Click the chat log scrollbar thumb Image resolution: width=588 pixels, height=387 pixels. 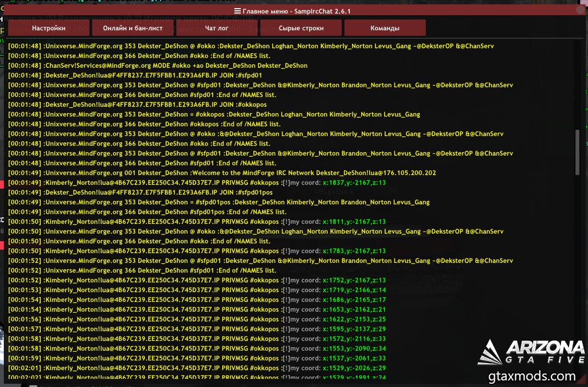(x=577, y=152)
